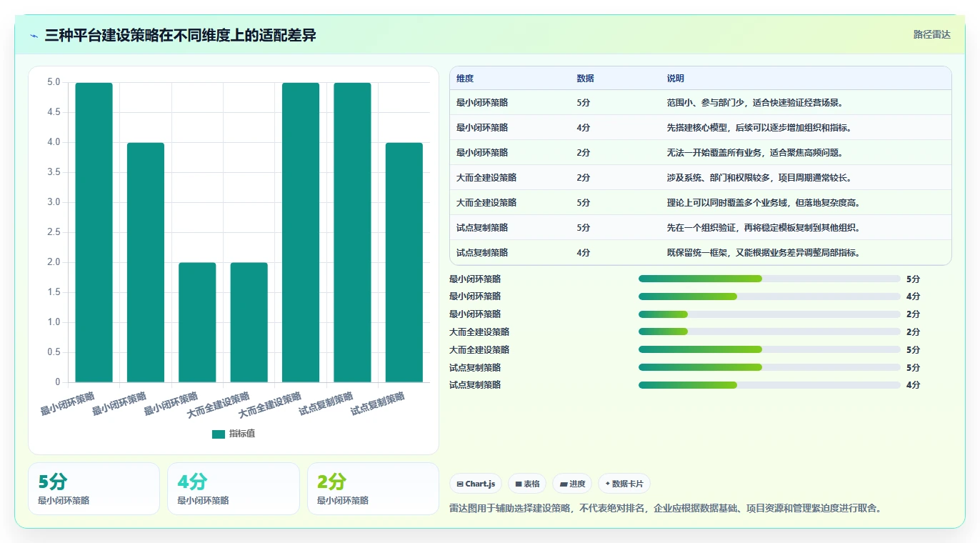Click the title 三种平台建设策略在不同维度上的适配差异
The height and width of the screenshot is (543, 980).
click(x=180, y=35)
